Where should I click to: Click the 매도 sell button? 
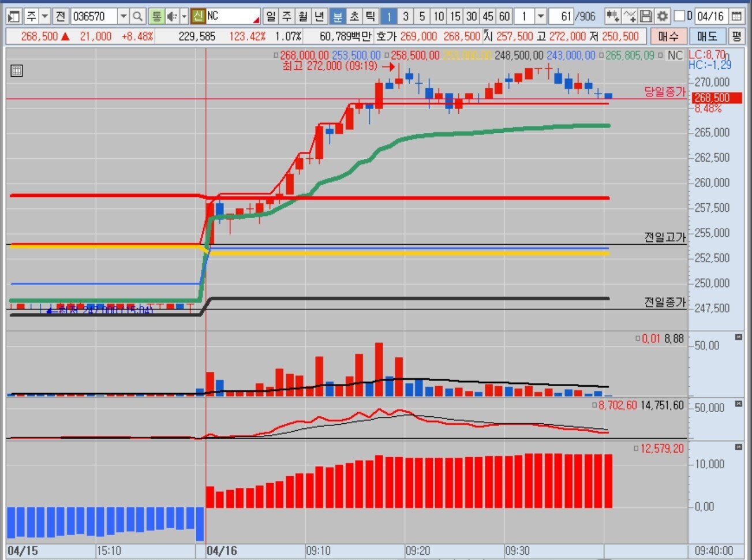click(x=707, y=36)
